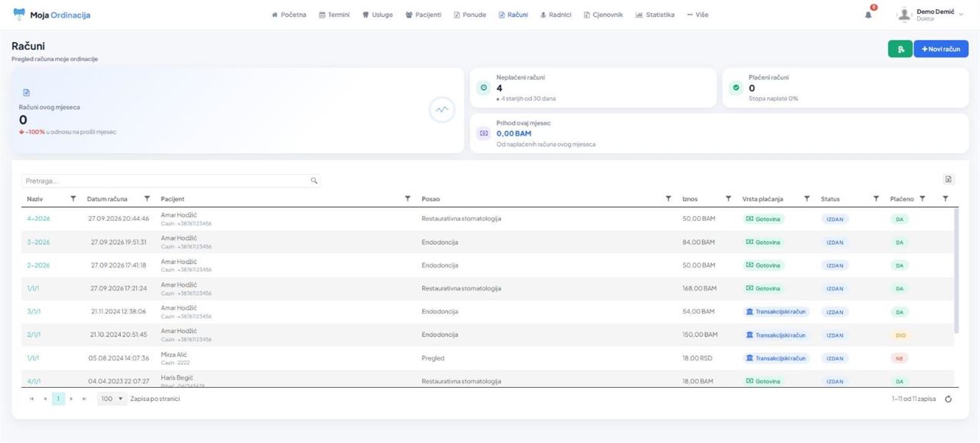Viewport: 980px width, 443px height.
Task: Go to the last page of records
Action: pos(84,399)
